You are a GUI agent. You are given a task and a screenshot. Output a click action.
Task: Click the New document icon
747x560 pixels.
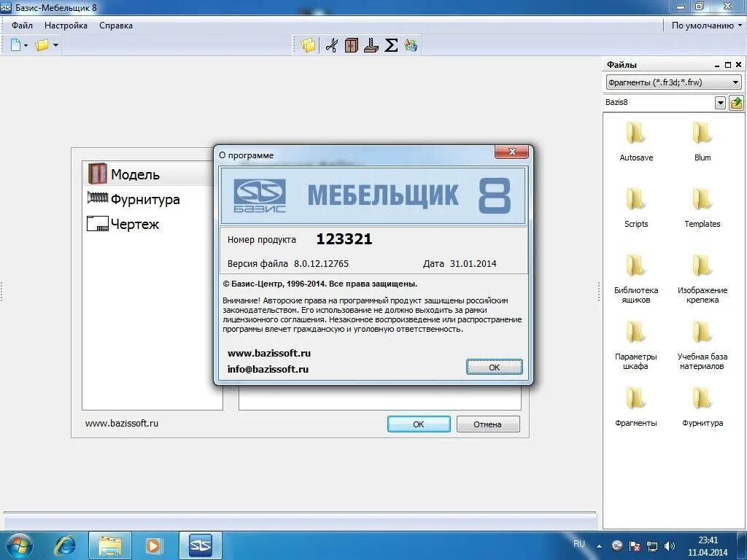(x=16, y=45)
